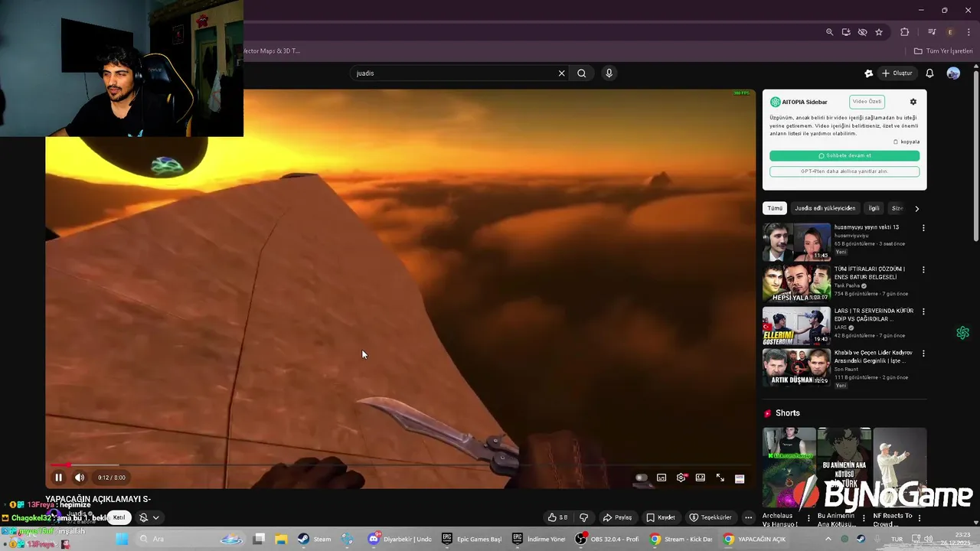Open the Chrome profile 'E' avatar
The height and width of the screenshot is (551, 980).
[x=950, y=32]
